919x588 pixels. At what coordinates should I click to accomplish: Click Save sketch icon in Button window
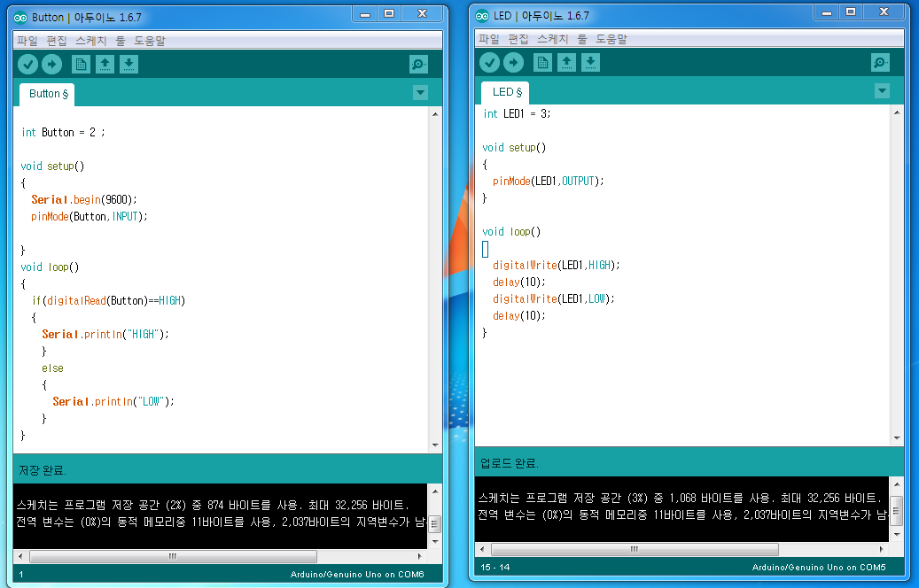click(129, 64)
